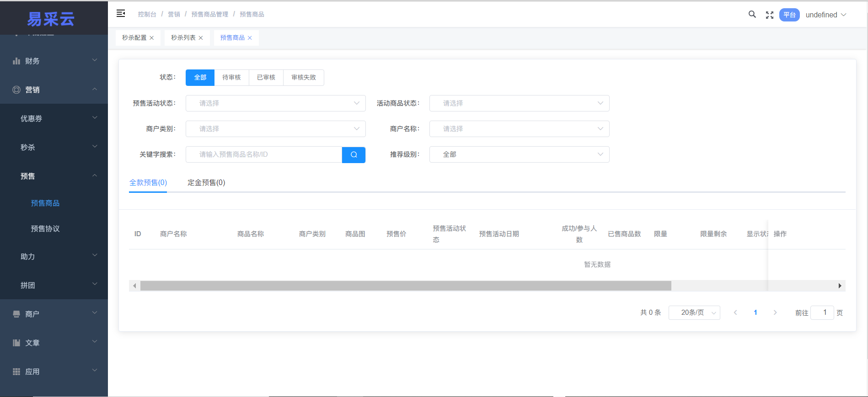
Task: Click 商品名称 column header
Action: coord(251,234)
